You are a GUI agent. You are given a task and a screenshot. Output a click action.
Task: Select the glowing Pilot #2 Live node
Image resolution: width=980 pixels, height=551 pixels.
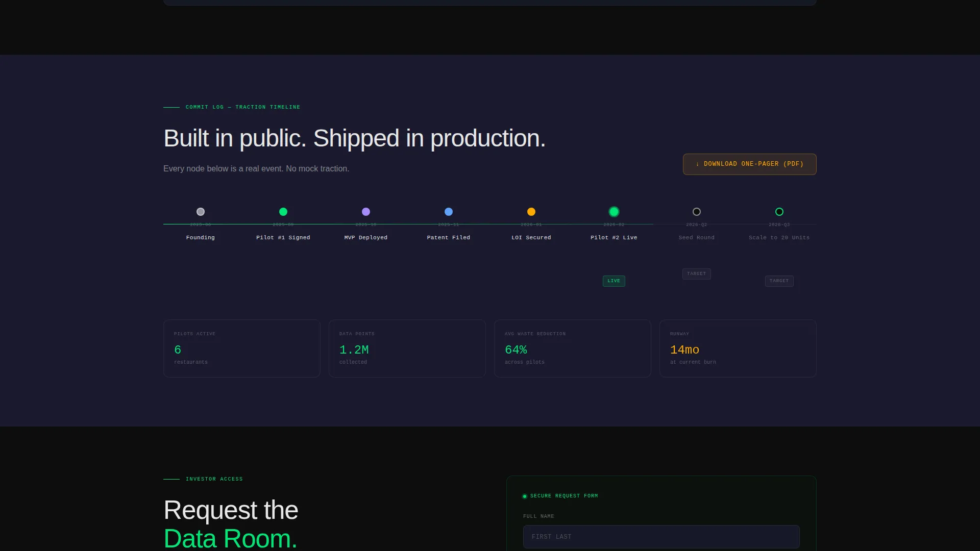pyautogui.click(x=614, y=212)
